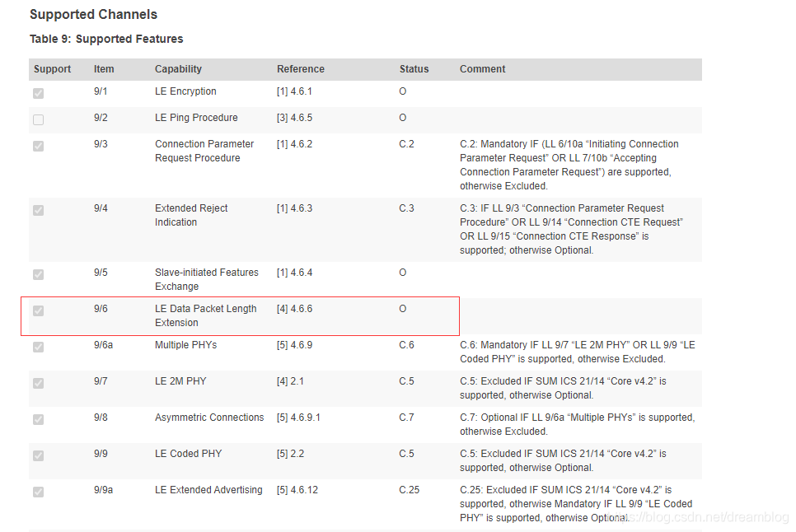Toggle LE Data Packet Length Extension checkbox

tap(38, 310)
